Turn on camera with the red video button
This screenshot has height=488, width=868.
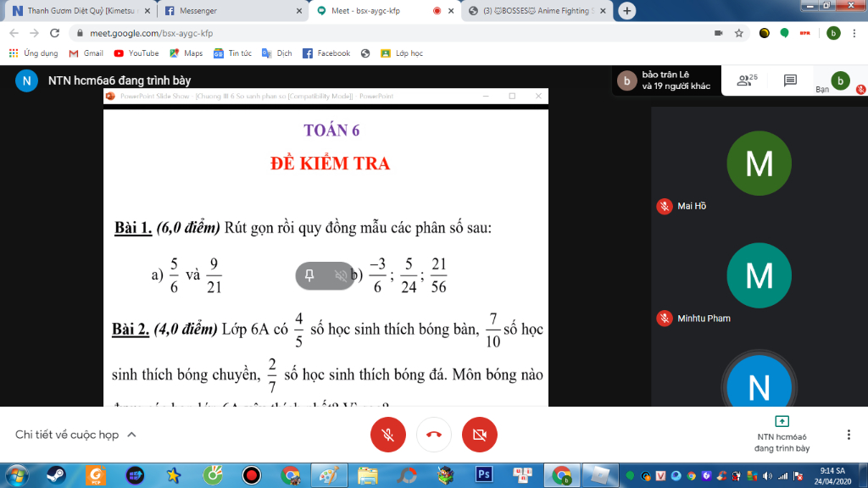tap(480, 435)
